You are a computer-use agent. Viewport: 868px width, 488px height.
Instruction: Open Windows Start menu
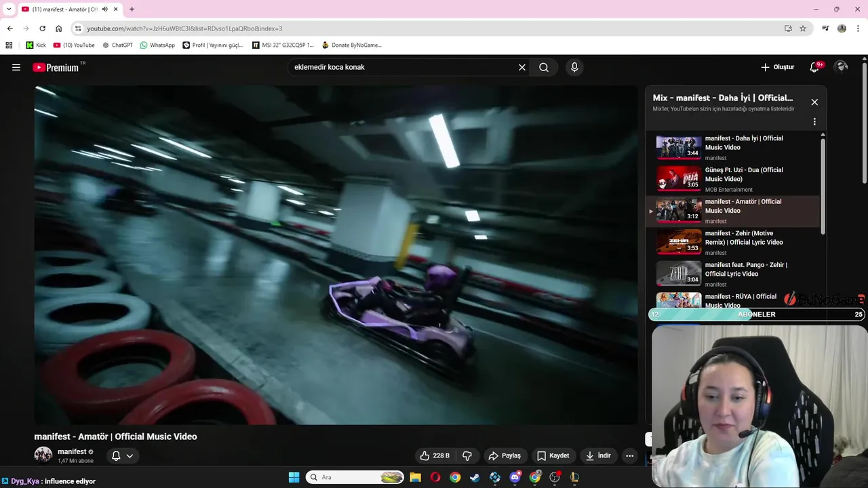coord(294,477)
